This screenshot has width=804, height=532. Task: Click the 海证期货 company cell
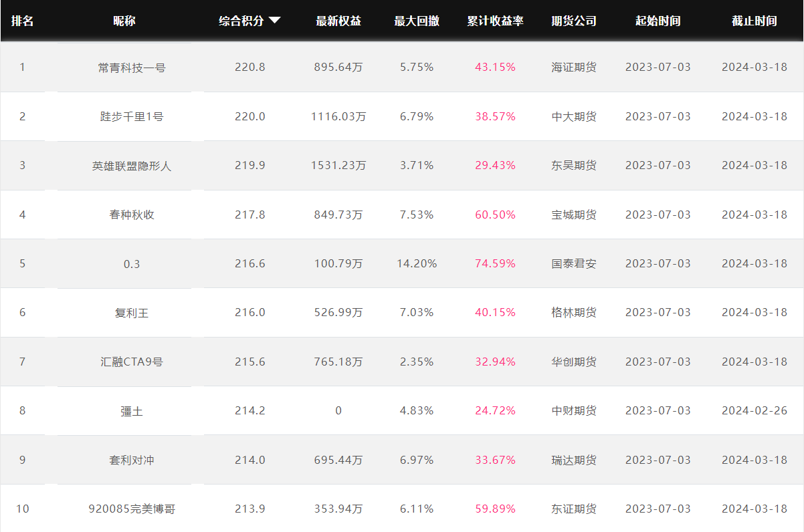574,67
